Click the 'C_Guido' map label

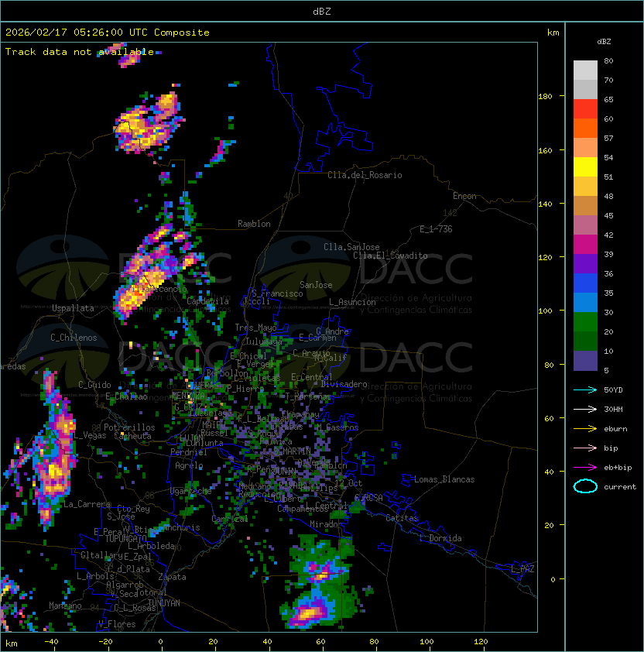coord(94,385)
